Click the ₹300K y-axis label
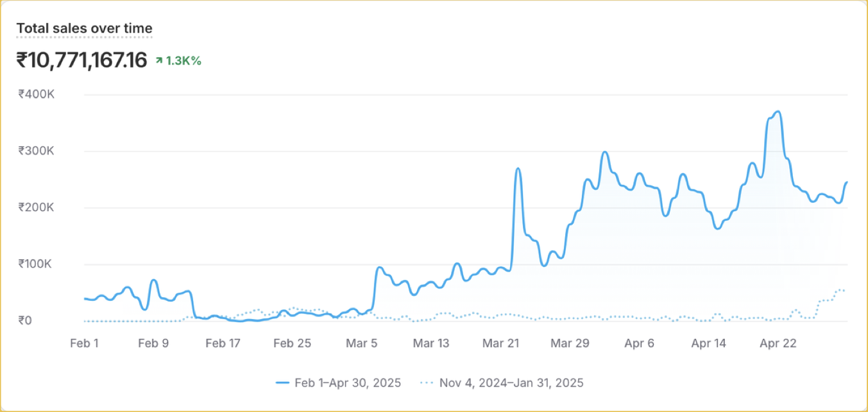The height and width of the screenshot is (412, 868). coord(37,151)
